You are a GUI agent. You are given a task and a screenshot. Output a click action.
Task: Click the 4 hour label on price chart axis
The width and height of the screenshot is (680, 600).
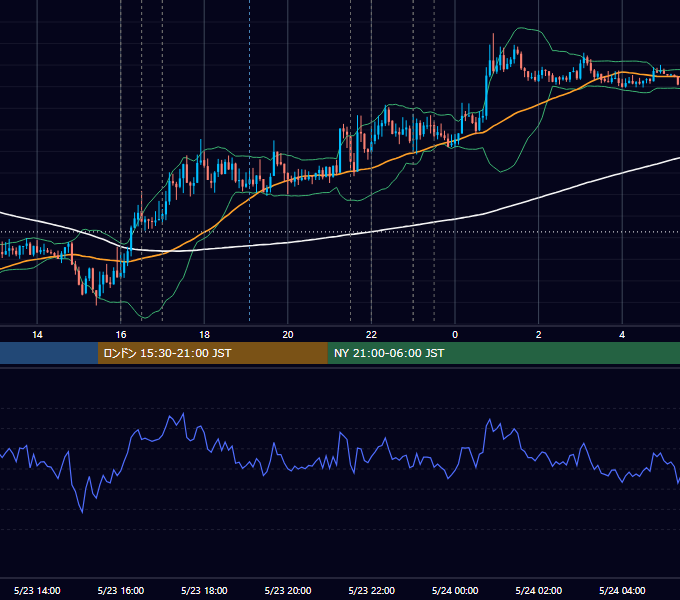point(622,335)
